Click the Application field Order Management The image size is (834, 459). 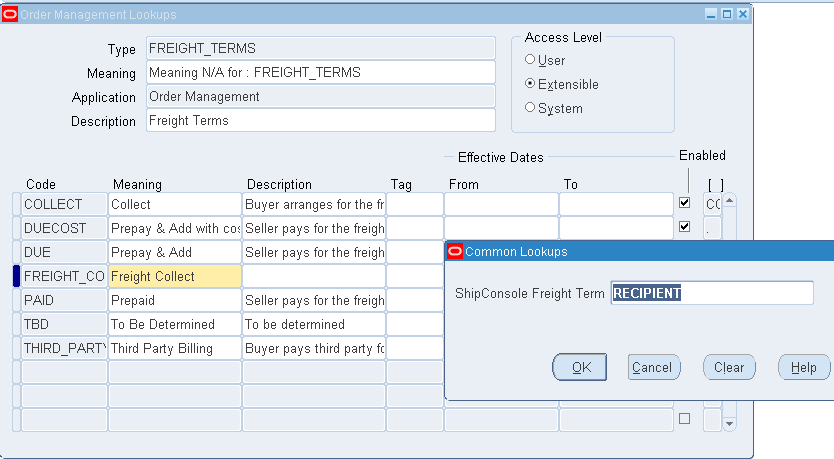coord(321,96)
